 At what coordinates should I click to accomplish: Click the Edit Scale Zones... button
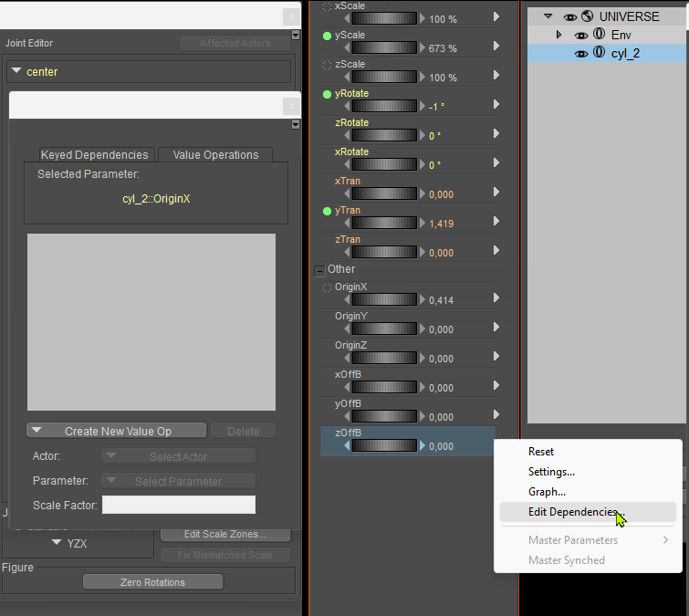[225, 534]
